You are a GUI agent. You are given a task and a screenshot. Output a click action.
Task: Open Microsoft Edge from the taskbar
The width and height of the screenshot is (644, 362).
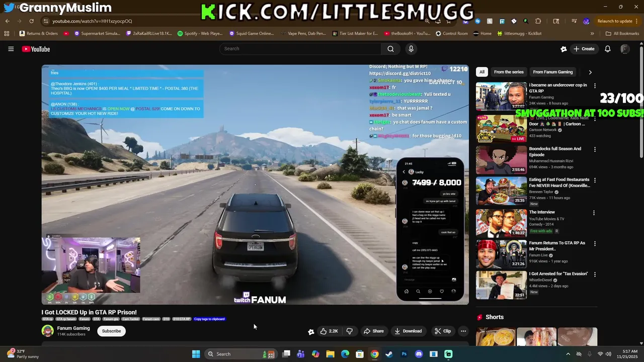click(345, 354)
